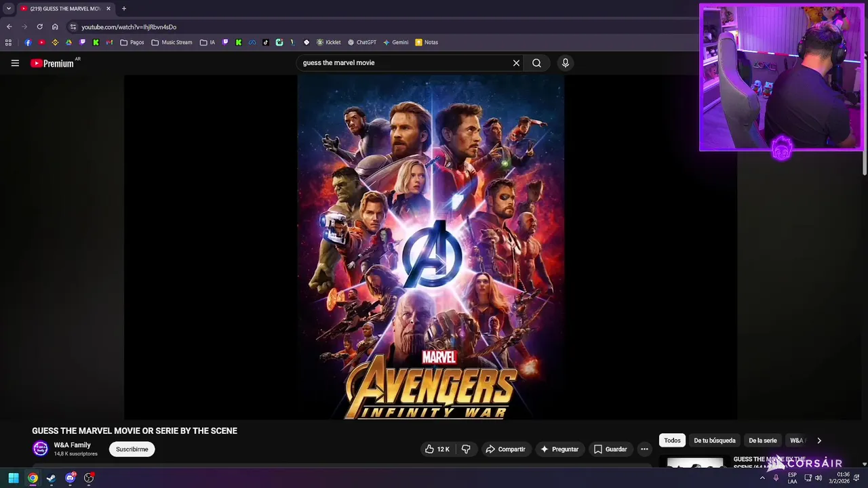Like the video (12 K)
Image resolution: width=868 pixels, height=488 pixels.
(x=437, y=449)
